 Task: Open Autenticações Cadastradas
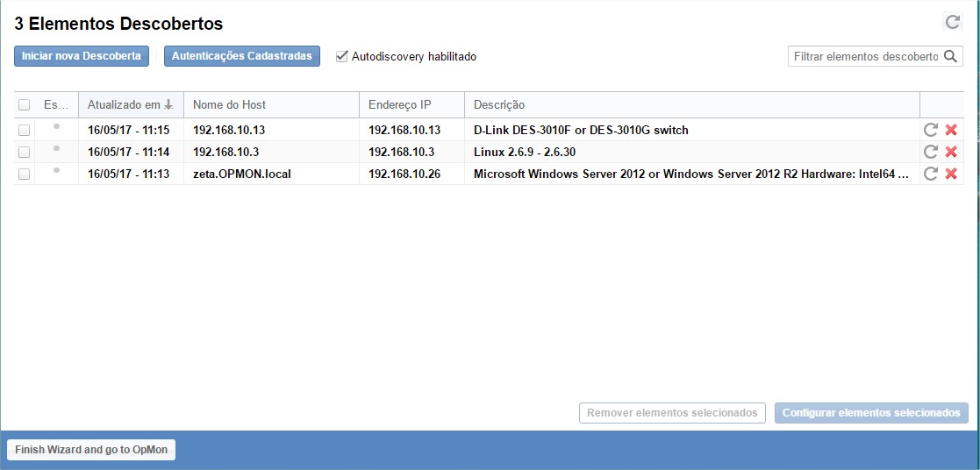242,56
